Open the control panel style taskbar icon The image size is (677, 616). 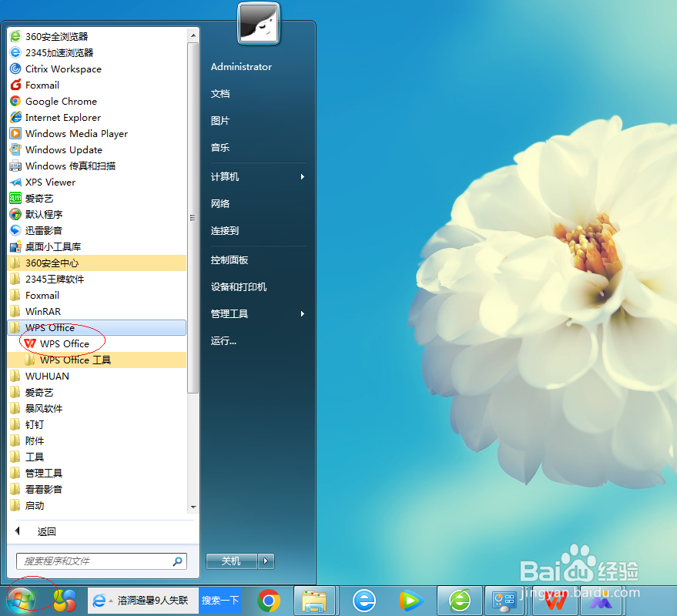point(504,601)
